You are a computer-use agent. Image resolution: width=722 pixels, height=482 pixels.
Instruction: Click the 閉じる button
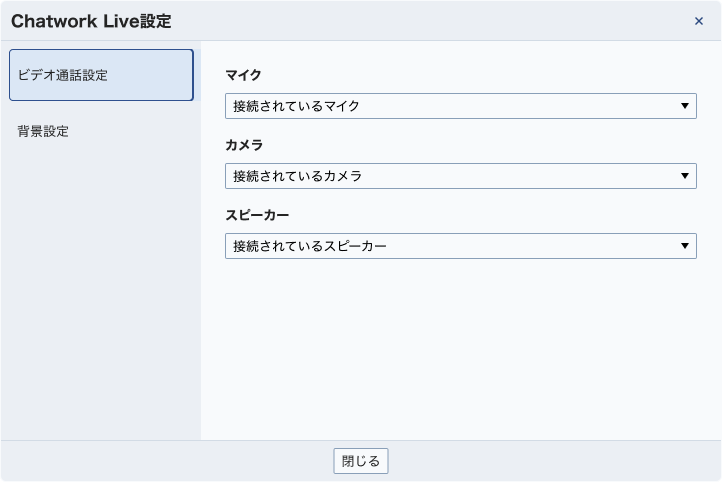pos(361,461)
